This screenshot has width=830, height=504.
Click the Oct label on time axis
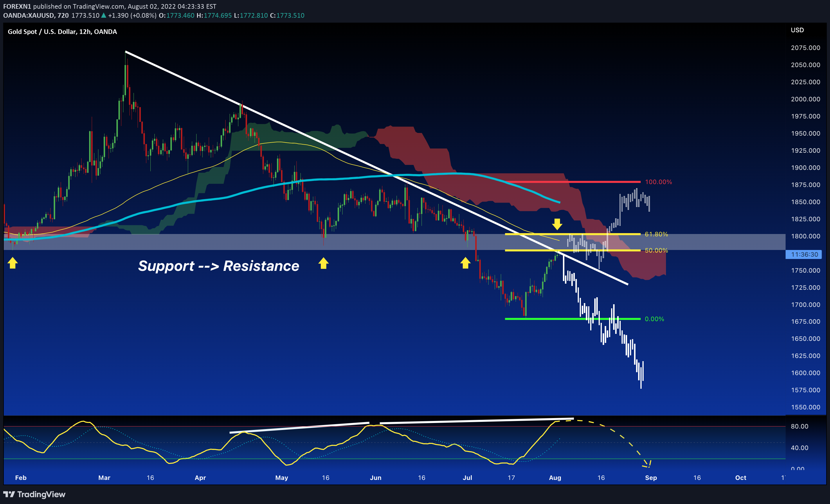(741, 478)
